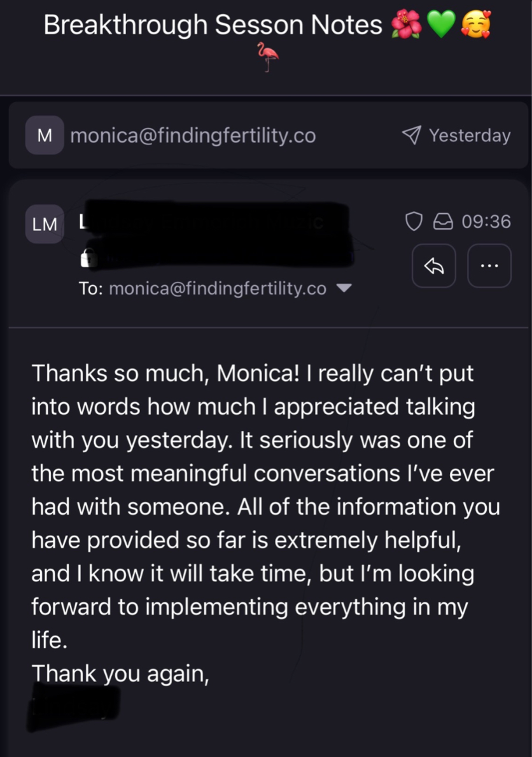Open the three-dot more options menu
The width and height of the screenshot is (532, 757).
point(489,266)
